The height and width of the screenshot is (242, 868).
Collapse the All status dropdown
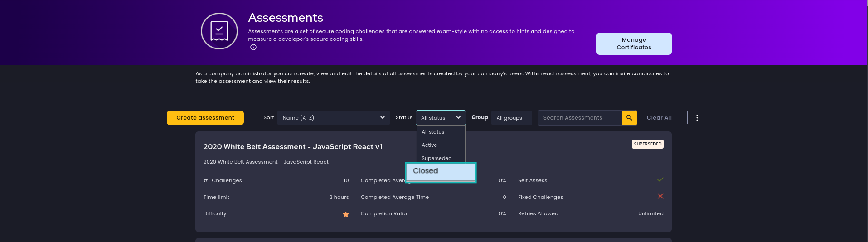coord(441,118)
